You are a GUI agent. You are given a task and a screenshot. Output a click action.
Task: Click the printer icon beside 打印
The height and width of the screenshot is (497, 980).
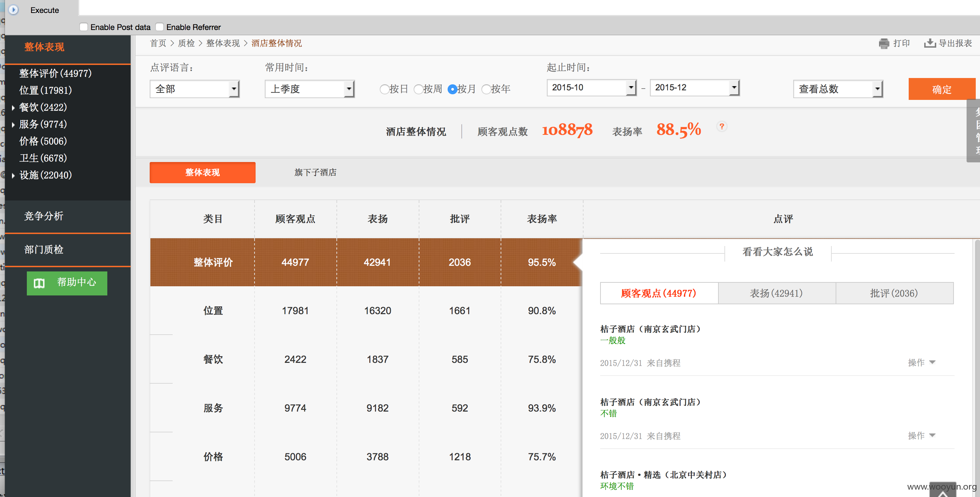884,44
